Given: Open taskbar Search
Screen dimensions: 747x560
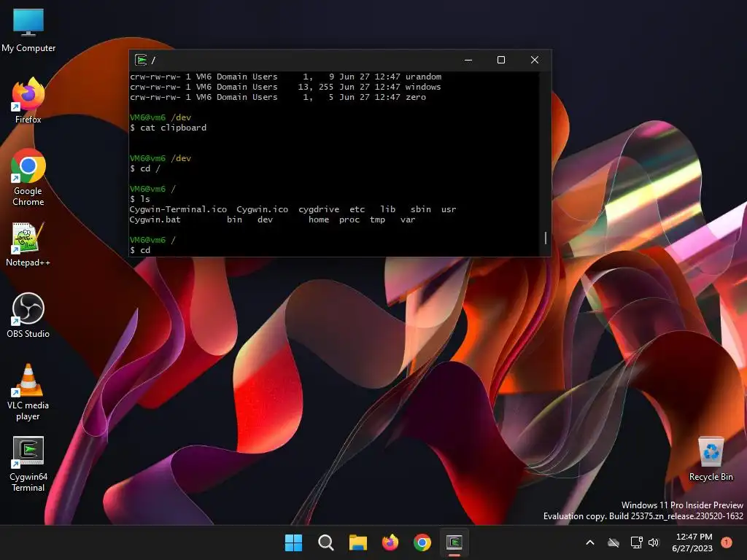Looking at the screenshot, I should click(x=326, y=542).
